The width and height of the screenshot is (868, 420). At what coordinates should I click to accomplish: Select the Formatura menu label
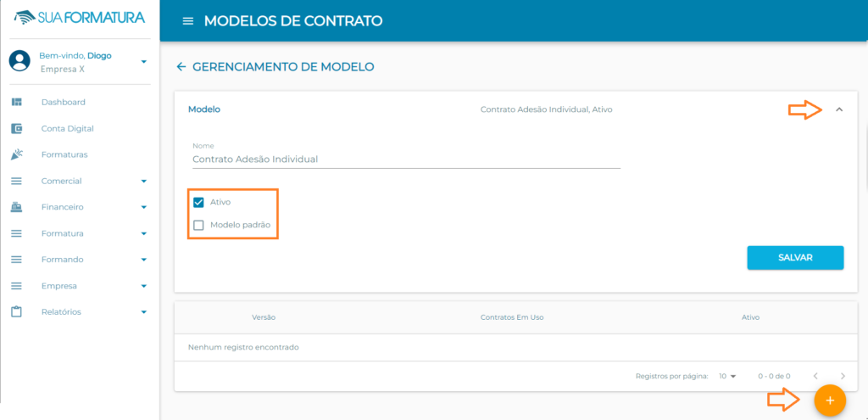[63, 233]
